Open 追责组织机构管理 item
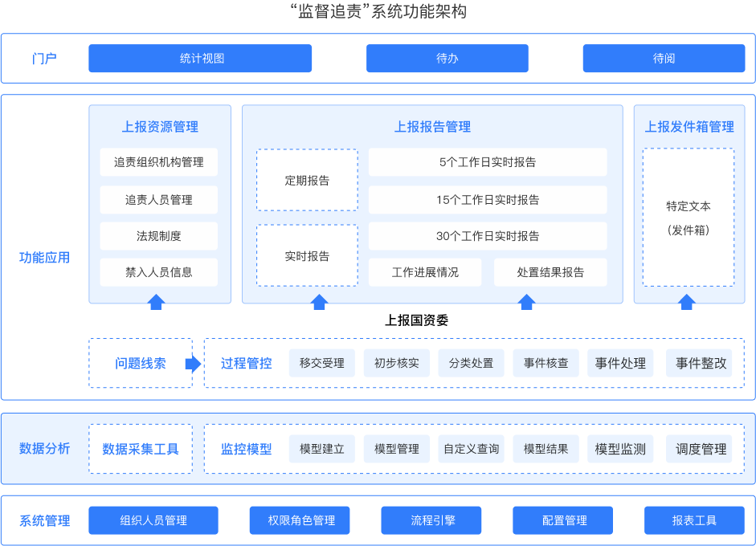Image resolution: width=756 pixels, height=546 pixels. pos(158,162)
